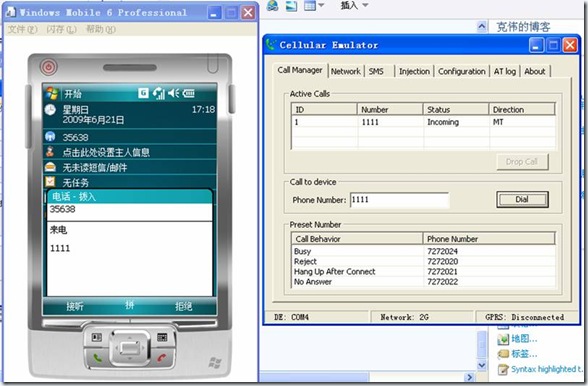Click the browser scrollbar up arrow

coord(482,27)
